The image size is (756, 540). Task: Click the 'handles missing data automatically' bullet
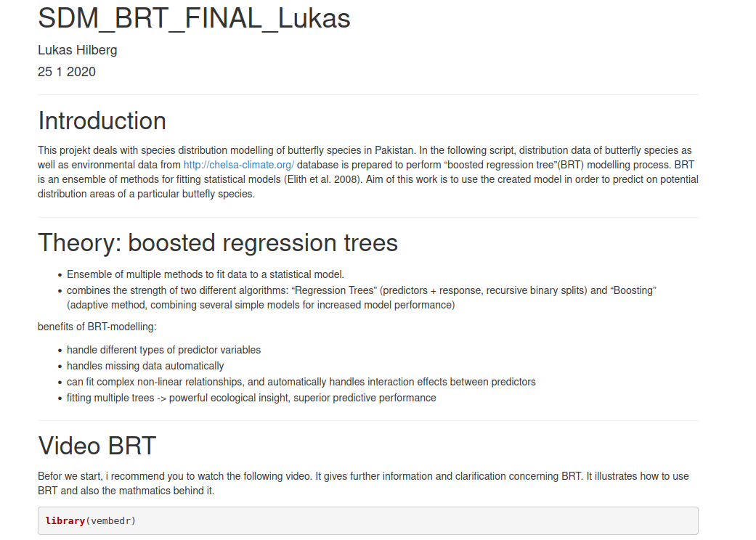[145, 366]
